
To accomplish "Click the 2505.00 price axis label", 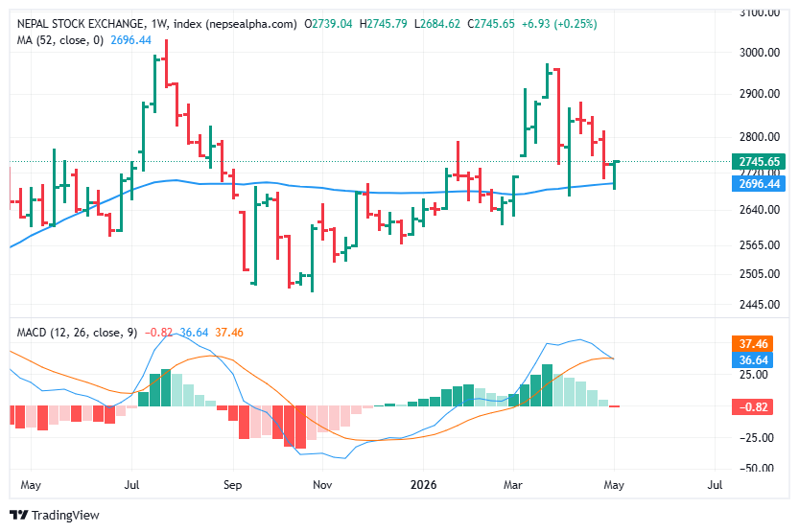I will 760,274.
